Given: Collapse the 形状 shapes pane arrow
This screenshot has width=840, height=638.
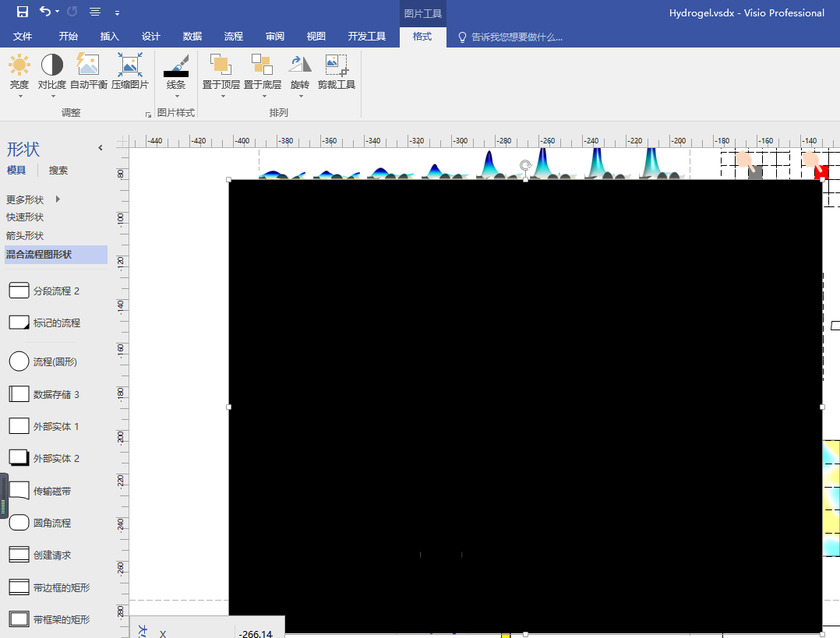Looking at the screenshot, I should (101, 148).
